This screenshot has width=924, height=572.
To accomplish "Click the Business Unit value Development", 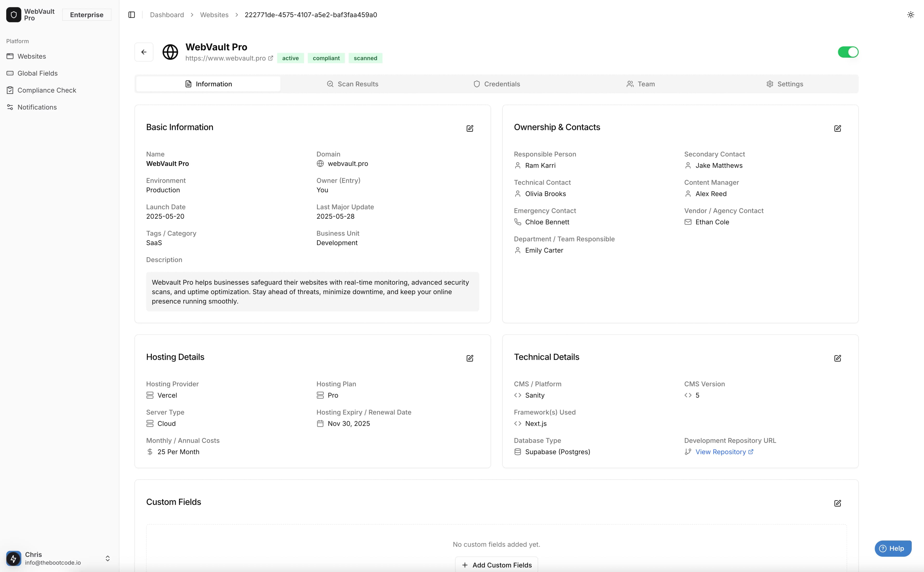I will pyautogui.click(x=337, y=243).
